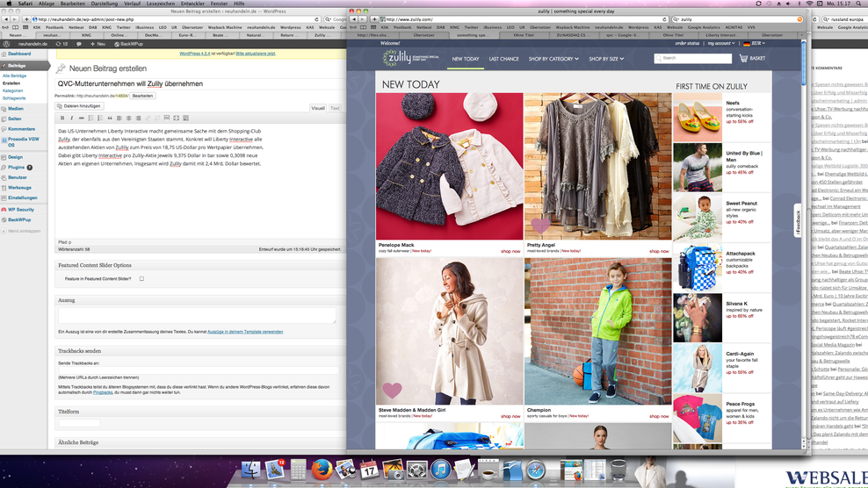The height and width of the screenshot is (488, 868).
Task: Open comments bubble in WordPress admin bar
Action: click(78, 44)
